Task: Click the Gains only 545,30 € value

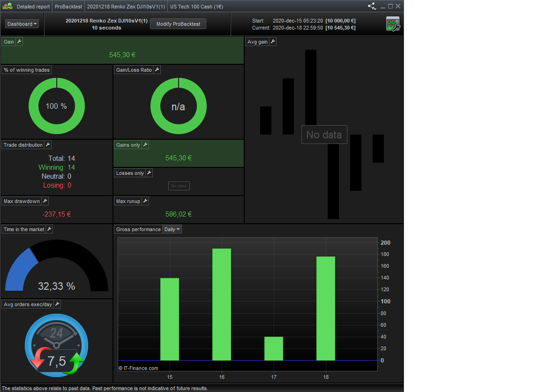Action: (179, 158)
